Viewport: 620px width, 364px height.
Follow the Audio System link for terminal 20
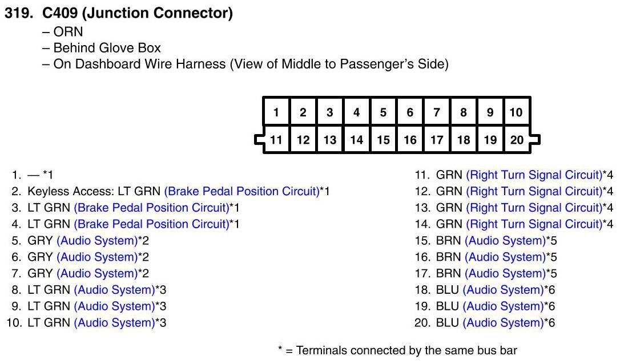pyautogui.click(x=503, y=323)
